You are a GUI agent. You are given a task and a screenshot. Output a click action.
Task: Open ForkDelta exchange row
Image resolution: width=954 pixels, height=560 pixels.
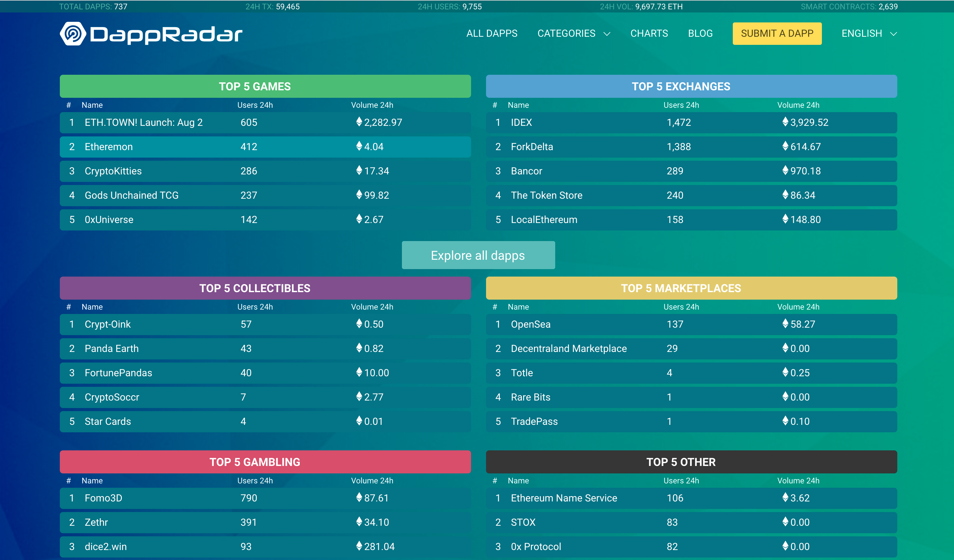pyautogui.click(x=691, y=147)
